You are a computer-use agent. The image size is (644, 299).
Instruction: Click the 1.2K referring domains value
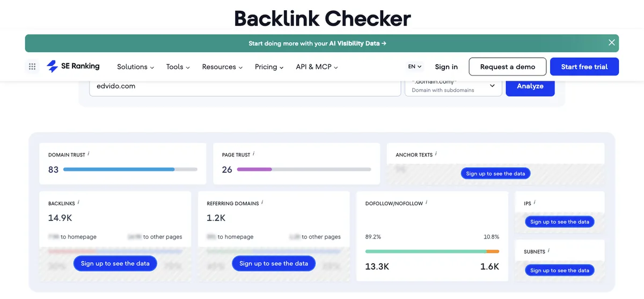click(x=216, y=218)
